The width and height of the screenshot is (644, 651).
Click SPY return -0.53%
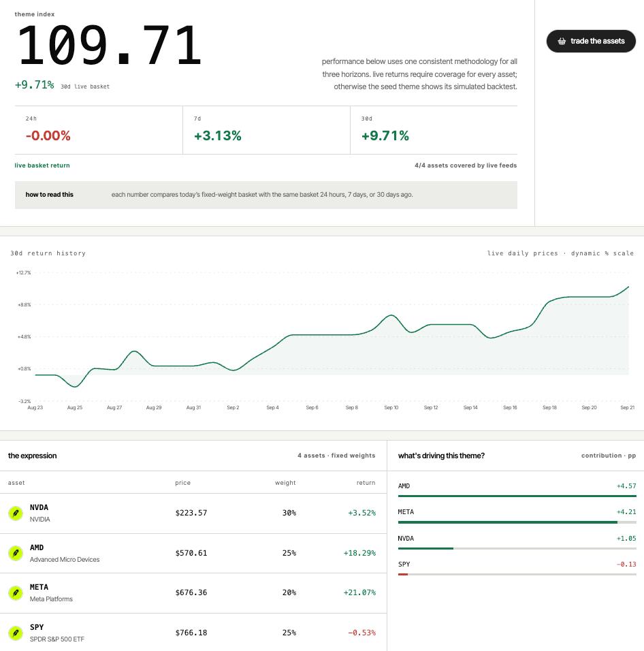362,633
